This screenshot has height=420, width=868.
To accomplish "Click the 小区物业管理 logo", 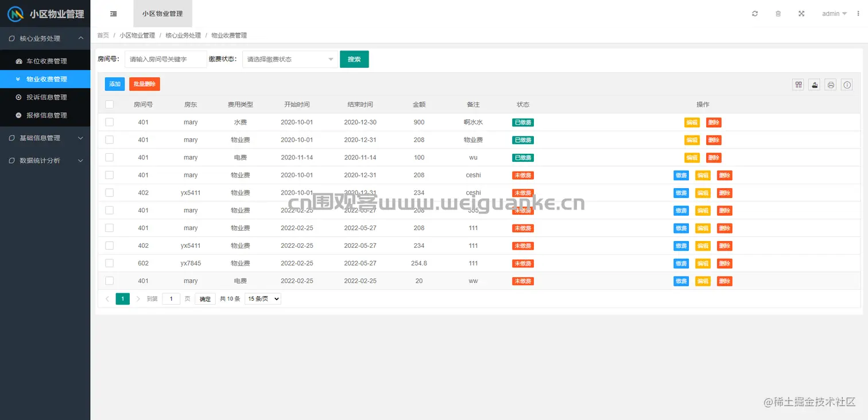I will pyautogui.click(x=45, y=14).
